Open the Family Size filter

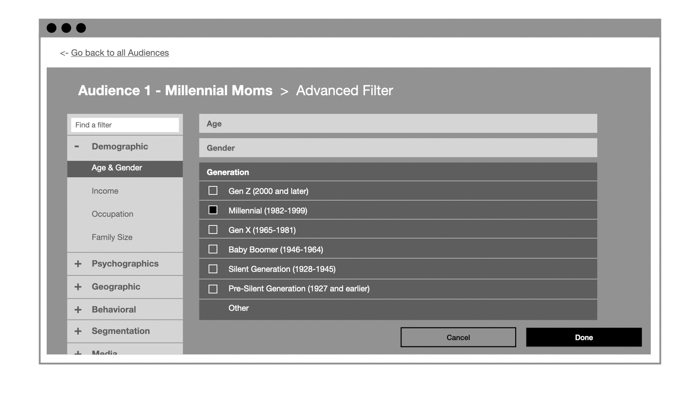tap(112, 237)
